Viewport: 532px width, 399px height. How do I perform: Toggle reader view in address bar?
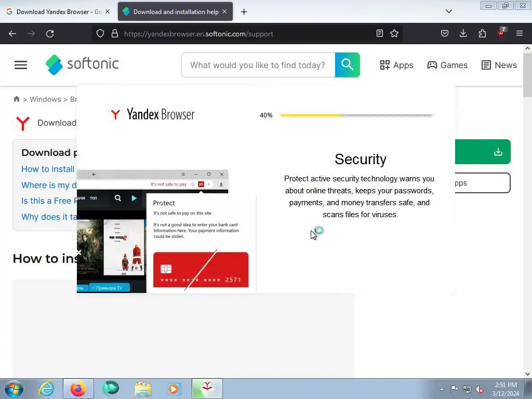point(380,33)
